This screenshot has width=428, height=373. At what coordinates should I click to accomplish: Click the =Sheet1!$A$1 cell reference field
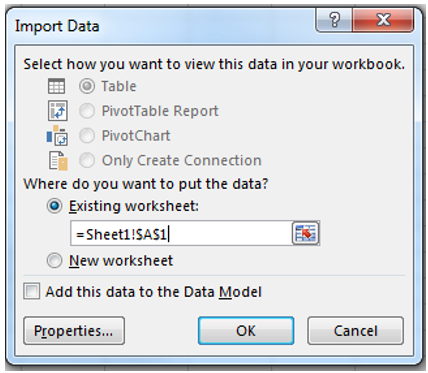pyautogui.click(x=181, y=234)
